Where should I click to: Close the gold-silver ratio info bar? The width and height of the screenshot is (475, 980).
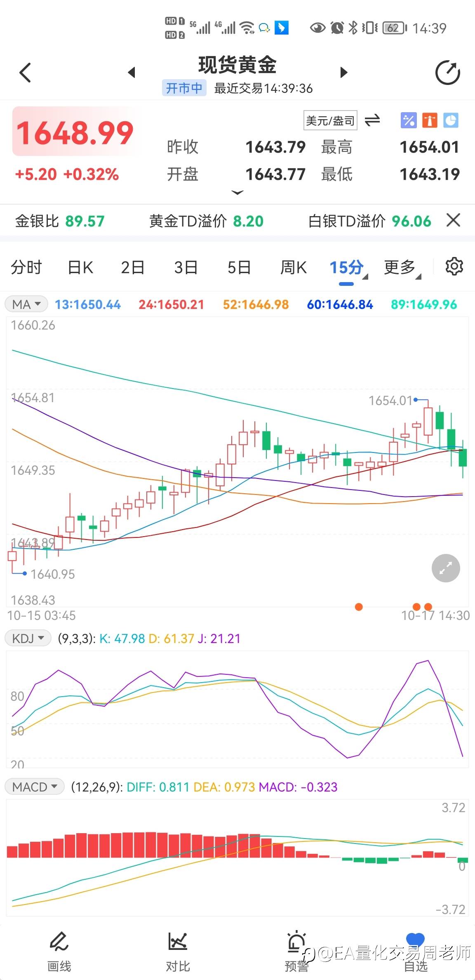click(x=453, y=220)
